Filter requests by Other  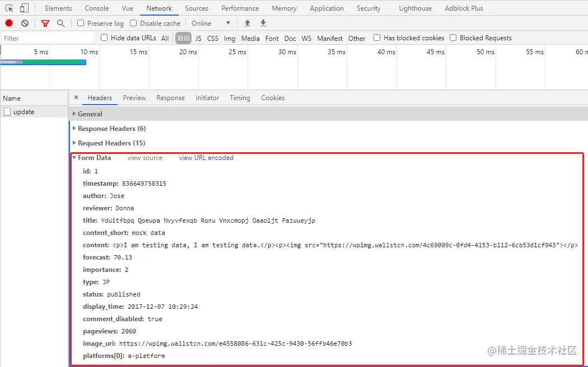pos(357,38)
